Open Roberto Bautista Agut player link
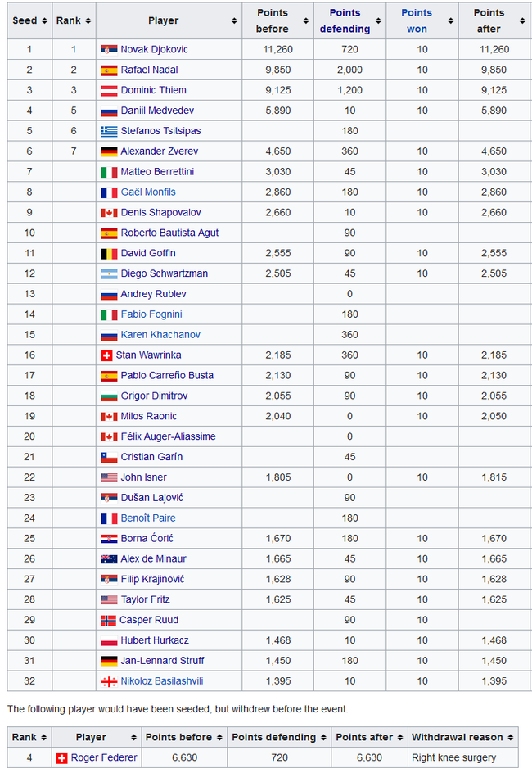 (x=169, y=233)
